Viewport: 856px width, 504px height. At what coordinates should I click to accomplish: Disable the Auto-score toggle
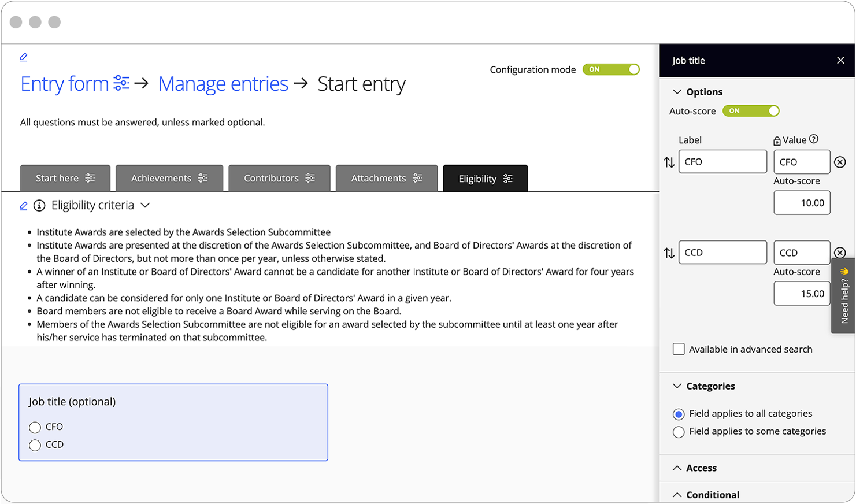(750, 111)
